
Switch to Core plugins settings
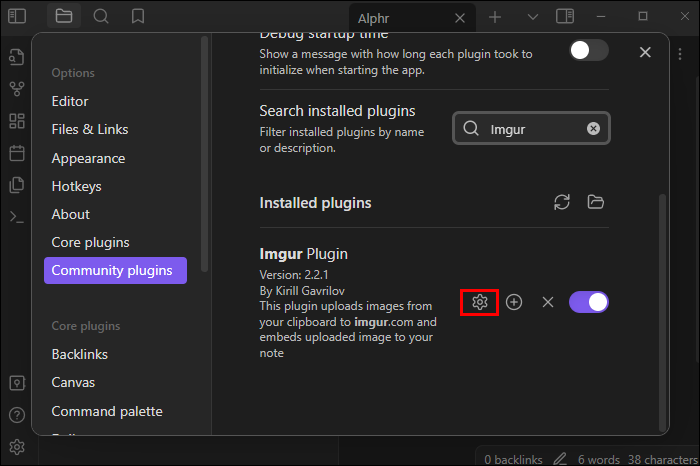tap(90, 242)
